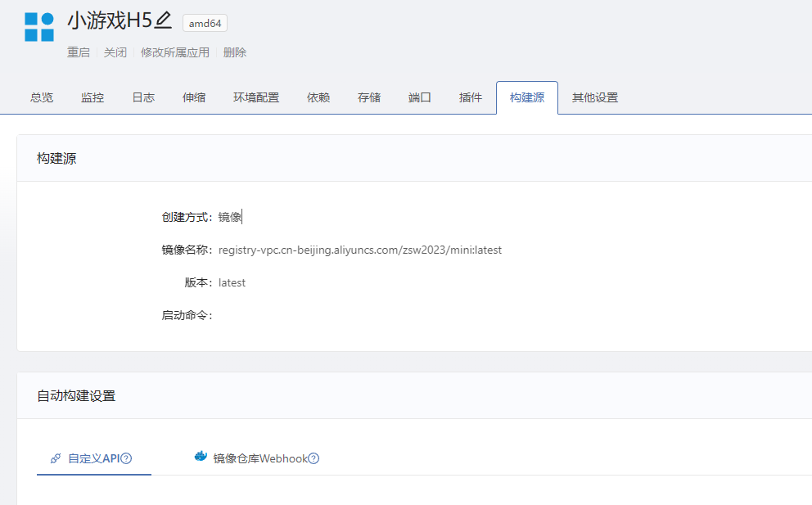Select the 伸缩 tab
Image resolution: width=812 pixels, height=505 pixels.
(x=193, y=96)
